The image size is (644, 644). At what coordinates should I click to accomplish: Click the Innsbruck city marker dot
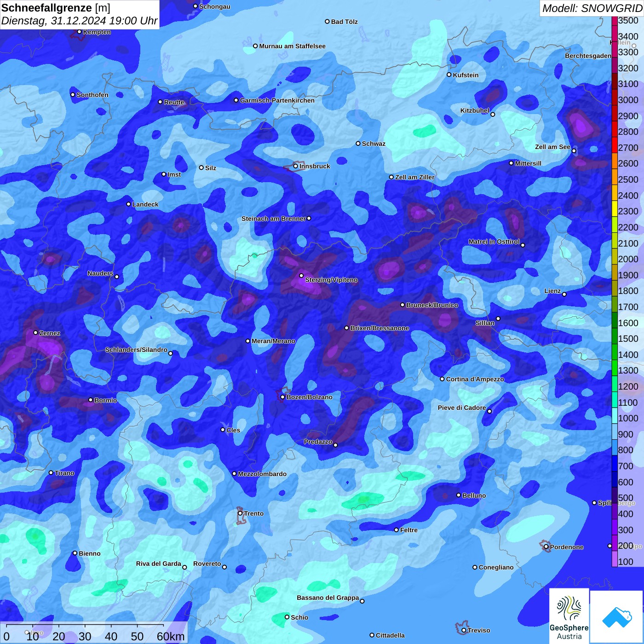click(296, 166)
